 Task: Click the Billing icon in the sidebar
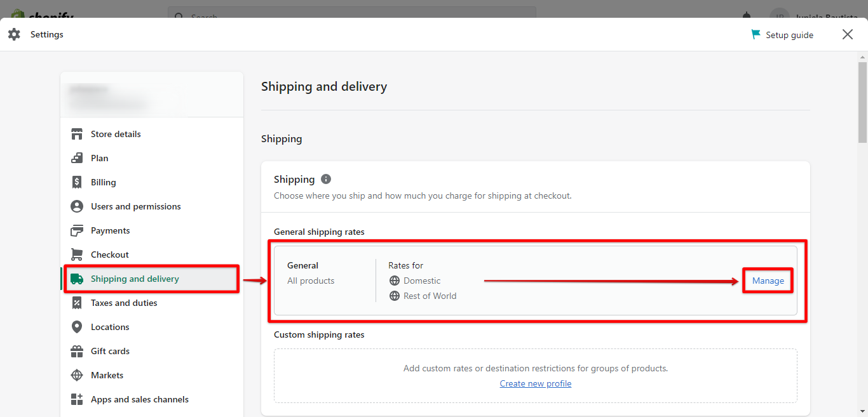tap(76, 182)
